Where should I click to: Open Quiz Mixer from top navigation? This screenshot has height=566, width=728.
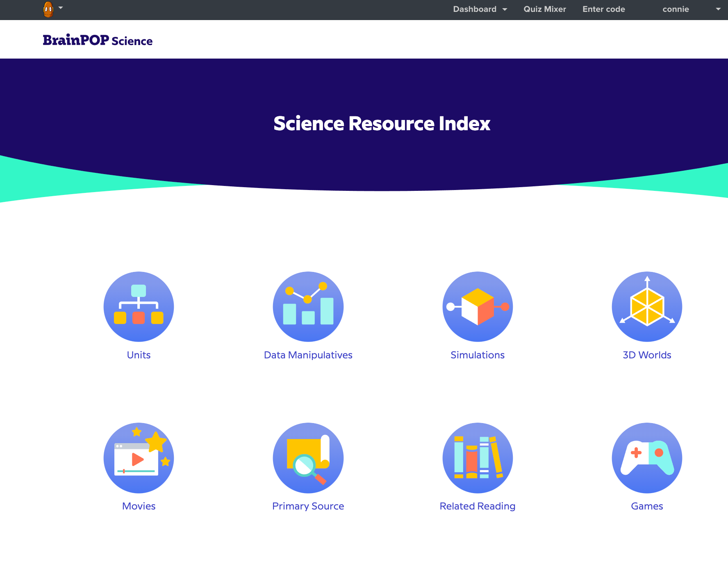click(544, 9)
